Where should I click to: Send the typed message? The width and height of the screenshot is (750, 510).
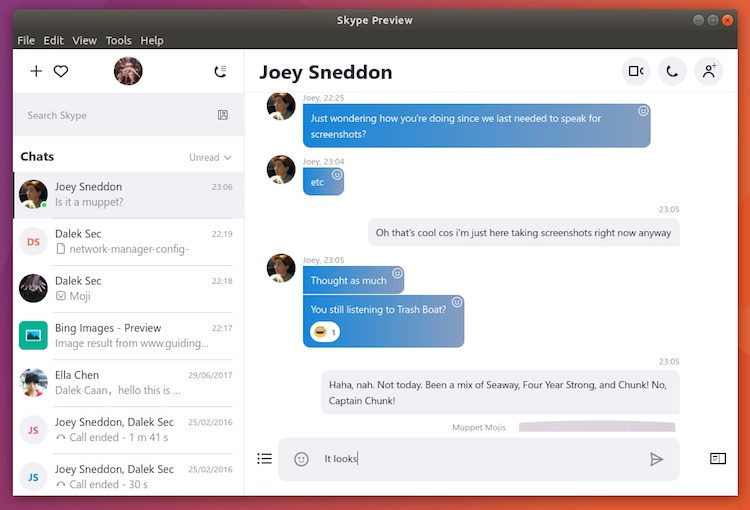[x=656, y=459]
